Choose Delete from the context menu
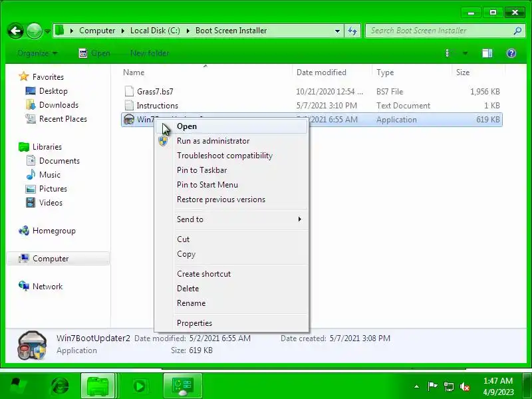This screenshot has height=399, width=532. pos(231,289)
